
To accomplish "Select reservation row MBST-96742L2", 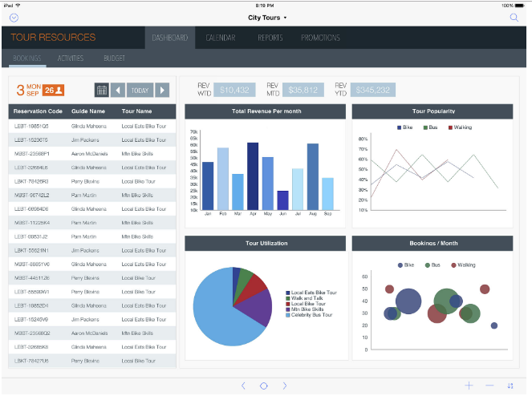I will pos(92,196).
